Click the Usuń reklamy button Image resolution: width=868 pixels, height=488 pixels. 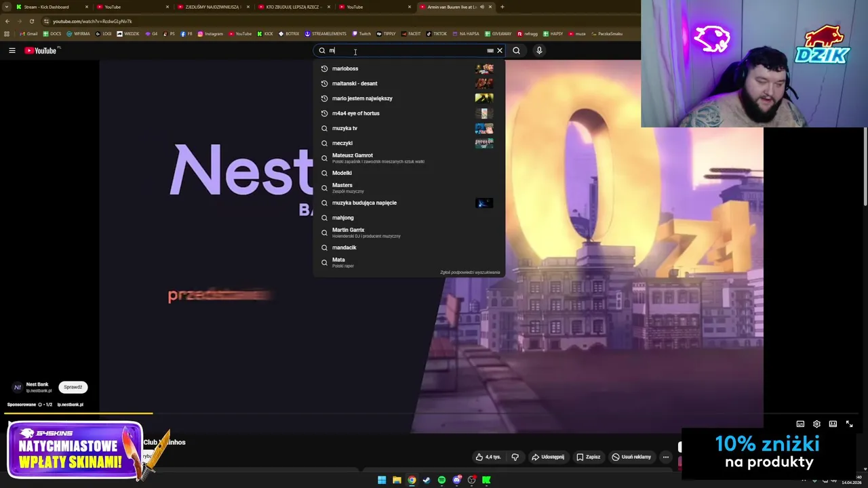631,457
